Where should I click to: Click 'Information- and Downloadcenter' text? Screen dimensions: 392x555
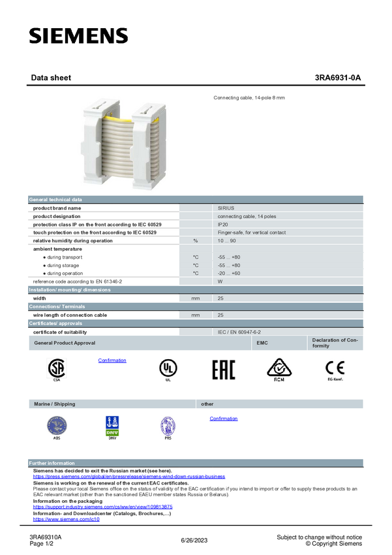[x=102, y=514]
